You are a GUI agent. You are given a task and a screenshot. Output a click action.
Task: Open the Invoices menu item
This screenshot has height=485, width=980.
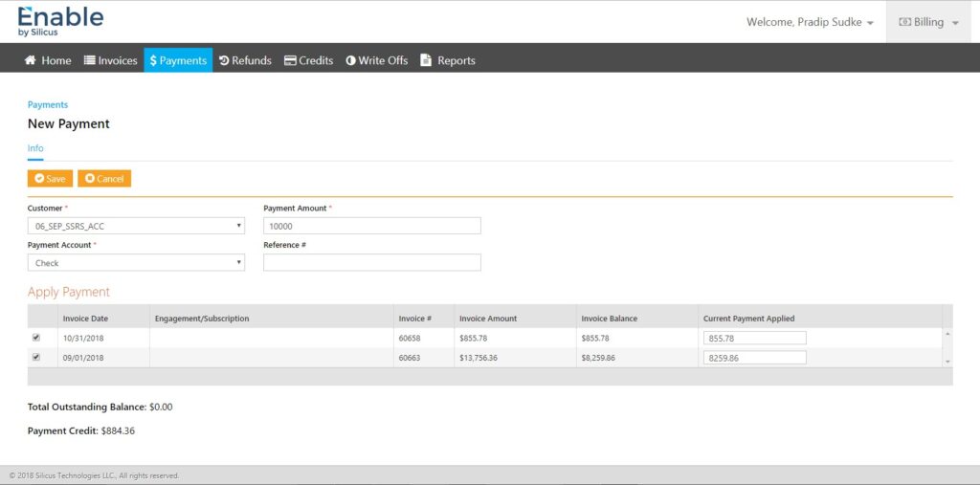click(111, 60)
